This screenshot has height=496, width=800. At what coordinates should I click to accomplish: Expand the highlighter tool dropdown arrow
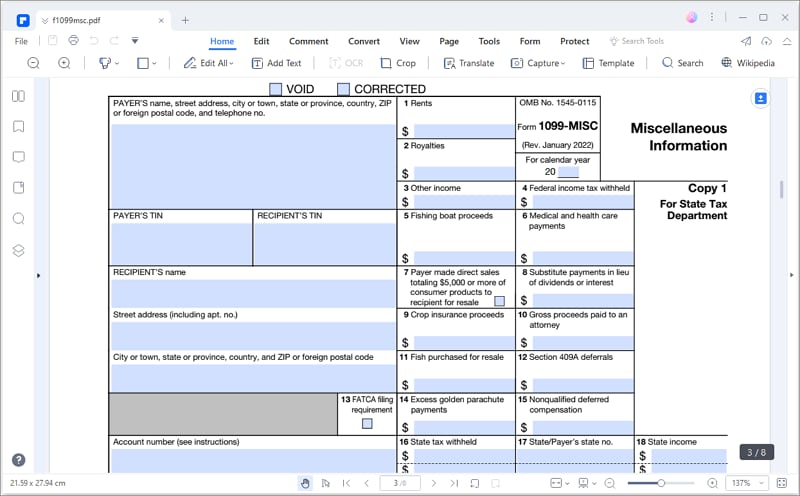117,63
